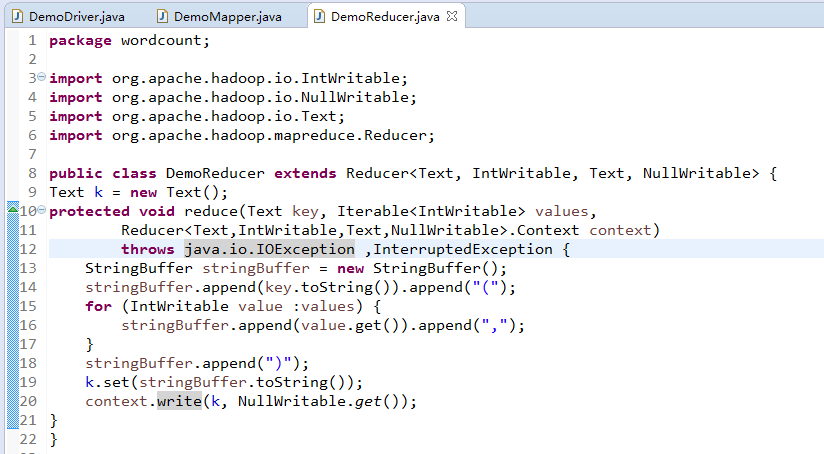The image size is (824, 454).
Task: Click 'InterruptedException' on line 12
Action: point(463,249)
